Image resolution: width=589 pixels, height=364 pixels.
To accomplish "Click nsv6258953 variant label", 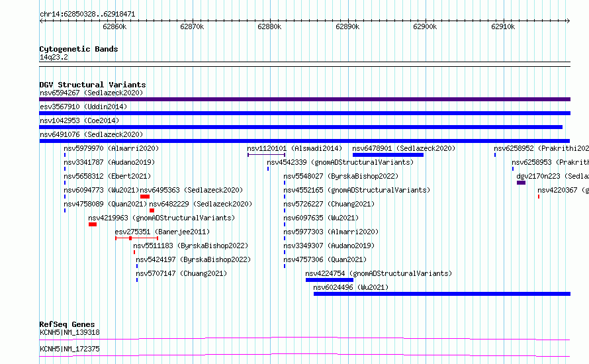I will [551, 162].
